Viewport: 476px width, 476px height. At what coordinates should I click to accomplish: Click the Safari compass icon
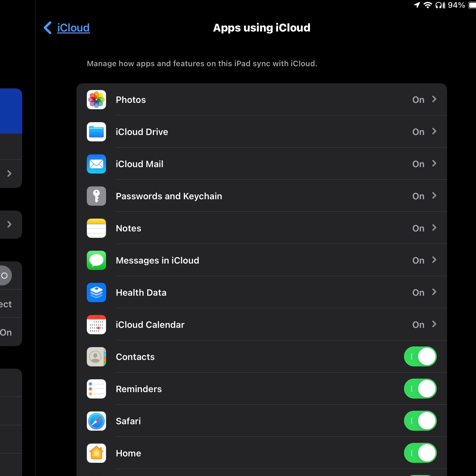[x=96, y=421]
